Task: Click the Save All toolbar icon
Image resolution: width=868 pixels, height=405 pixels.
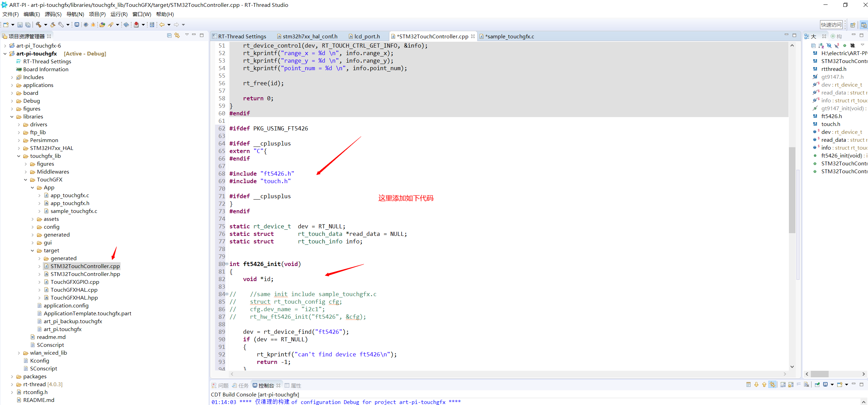Action: [28, 25]
